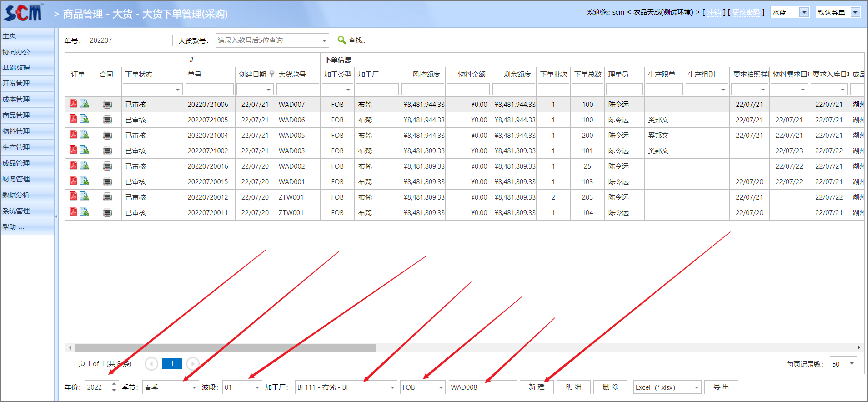Viewport: 868px width, 402px height.
Task: Open the Excel (*.xlsx) format dropdown
Action: [x=697, y=387]
